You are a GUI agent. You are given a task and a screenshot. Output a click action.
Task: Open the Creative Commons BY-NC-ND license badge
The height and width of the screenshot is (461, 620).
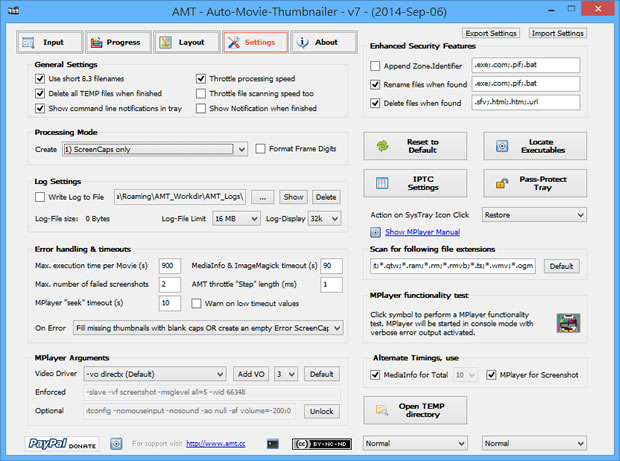[321, 444]
